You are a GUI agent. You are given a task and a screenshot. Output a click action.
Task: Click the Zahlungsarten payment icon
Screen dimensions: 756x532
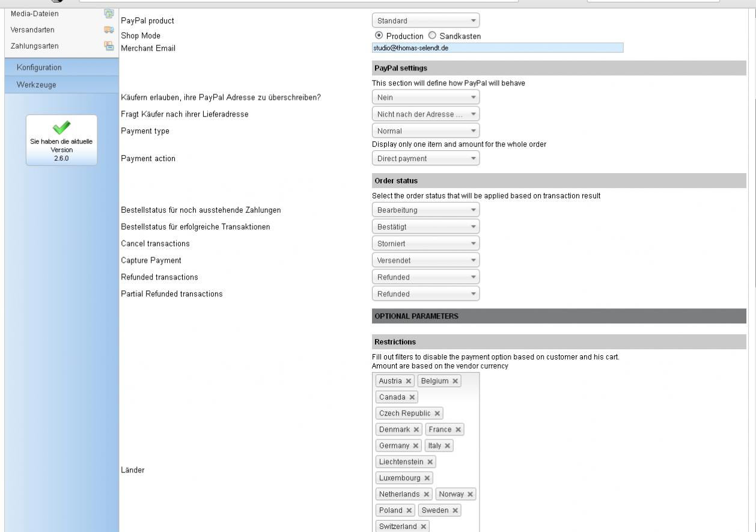tap(109, 46)
